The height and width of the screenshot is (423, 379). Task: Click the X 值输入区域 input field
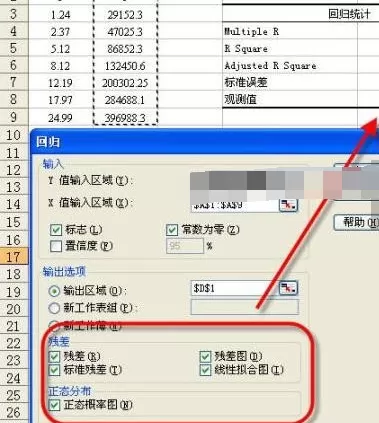point(234,205)
